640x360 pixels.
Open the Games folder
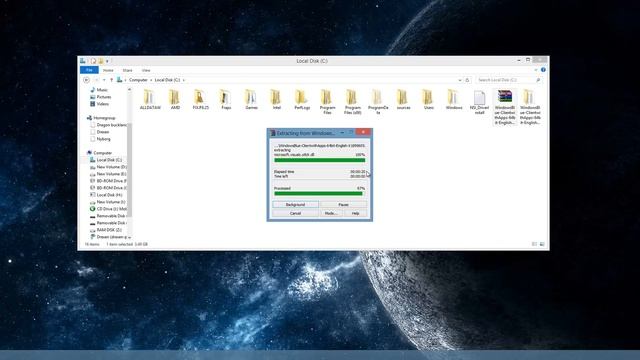[x=251, y=100]
